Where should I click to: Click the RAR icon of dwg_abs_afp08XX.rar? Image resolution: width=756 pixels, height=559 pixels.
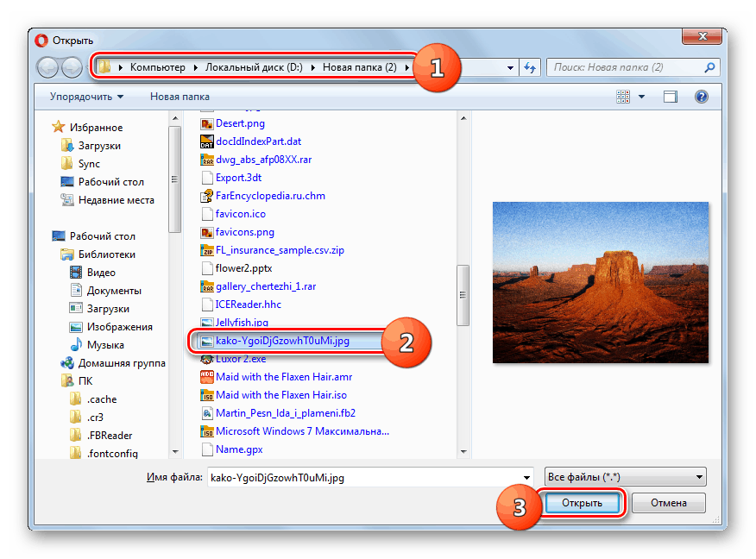tap(207, 160)
